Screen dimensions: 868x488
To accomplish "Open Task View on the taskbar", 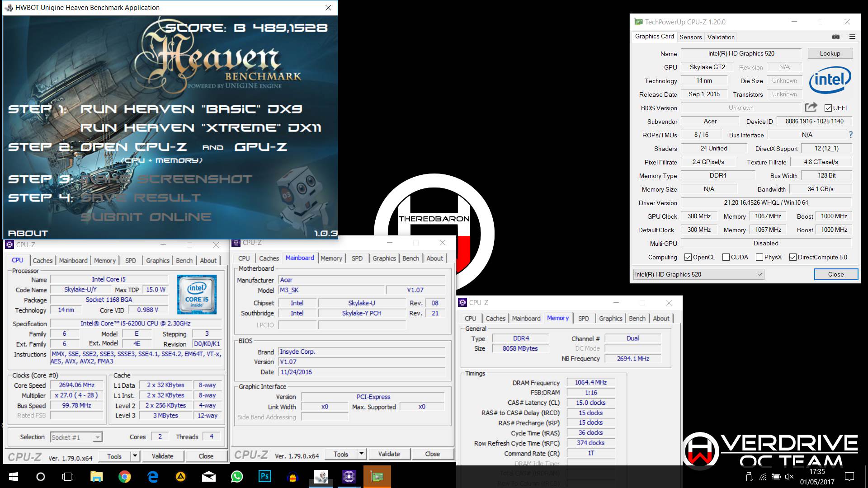I will pos(68,476).
